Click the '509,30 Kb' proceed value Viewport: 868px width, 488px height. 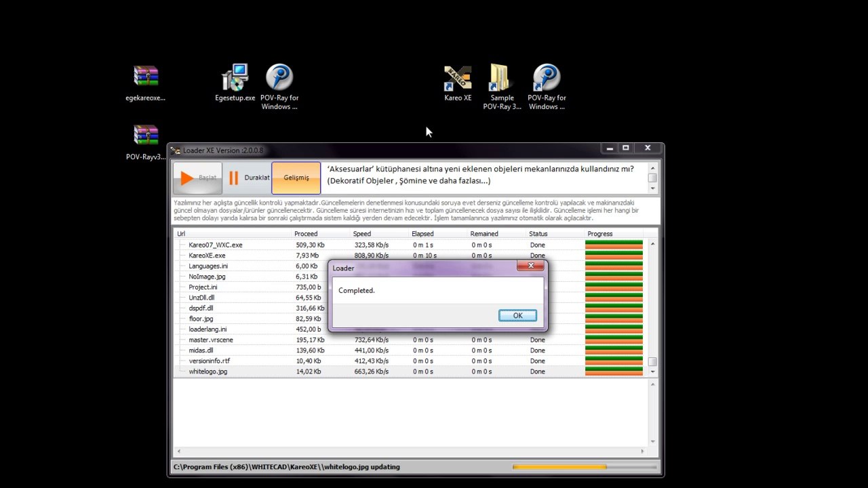click(x=310, y=245)
